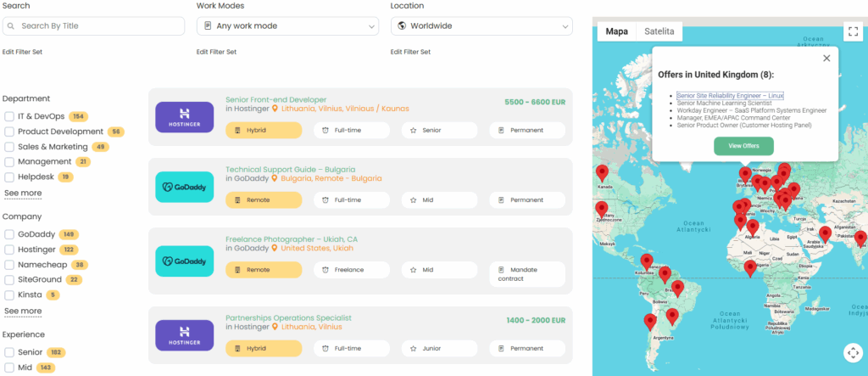Check the Hostinger company checkbox

(x=8, y=250)
